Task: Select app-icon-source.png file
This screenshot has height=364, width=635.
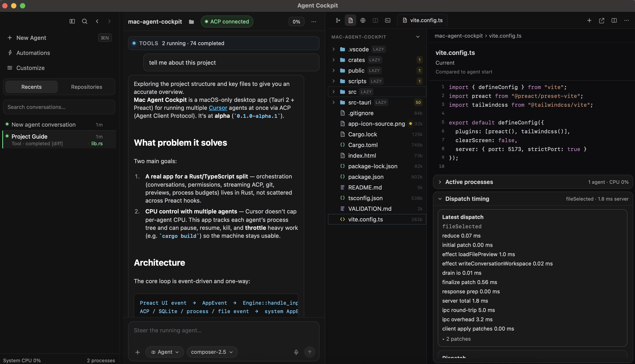Action: coord(377,124)
